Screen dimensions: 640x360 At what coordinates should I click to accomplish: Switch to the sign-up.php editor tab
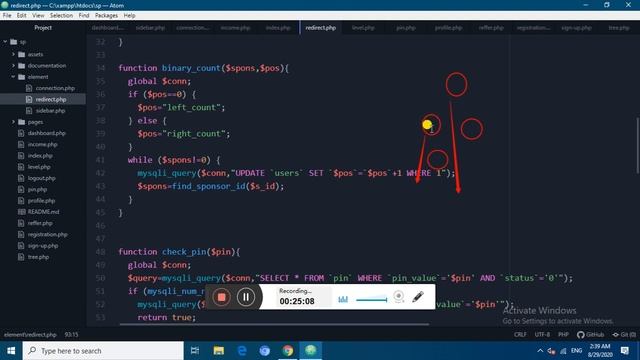coord(576,28)
